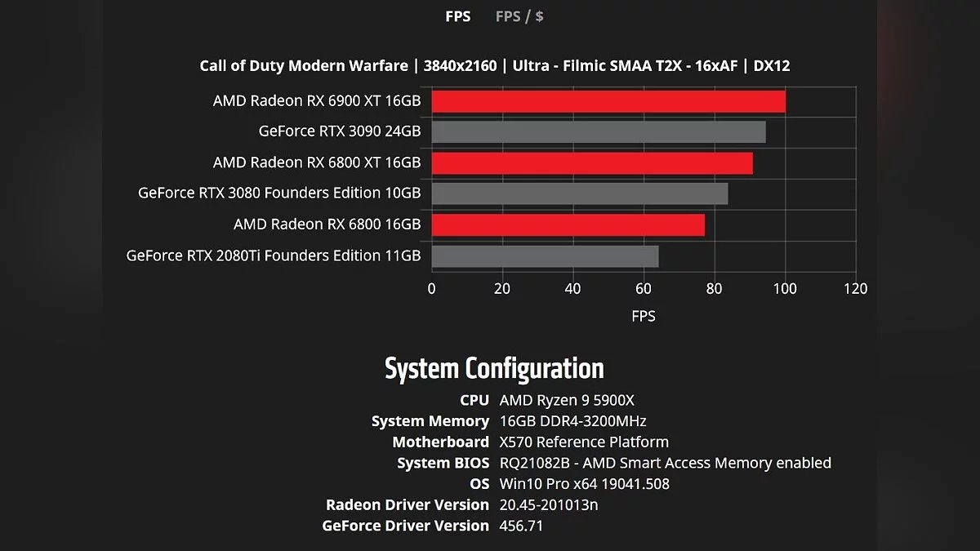Screen dimensions: 980x551
Task: Click the label GeForce RTX 2080Ti Founders Edition 11GB
Action: tap(274, 256)
